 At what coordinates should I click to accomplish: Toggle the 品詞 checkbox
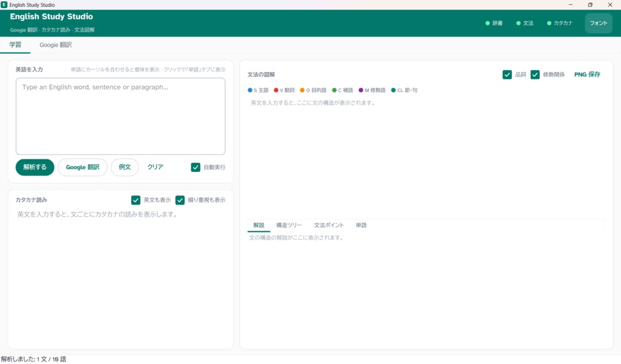pyautogui.click(x=507, y=74)
